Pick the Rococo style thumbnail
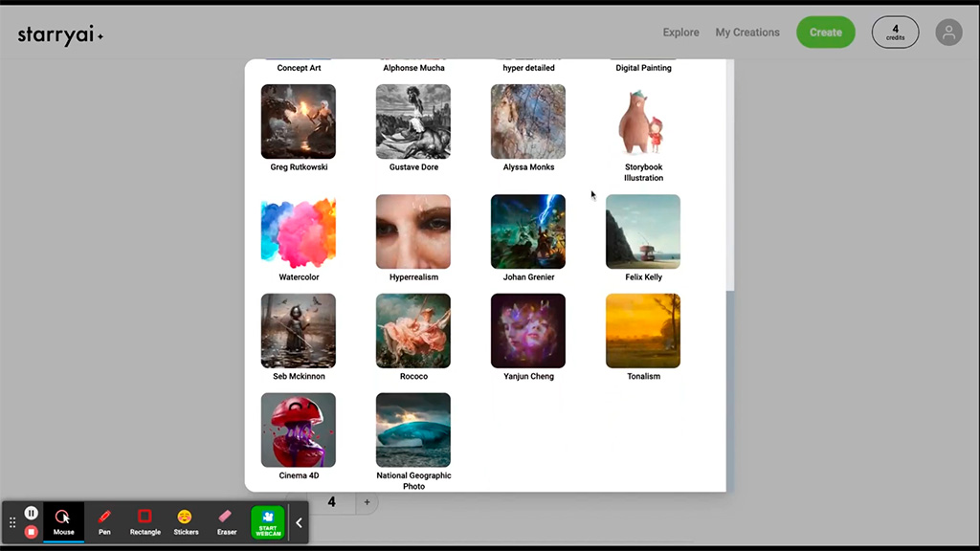 [x=413, y=331]
